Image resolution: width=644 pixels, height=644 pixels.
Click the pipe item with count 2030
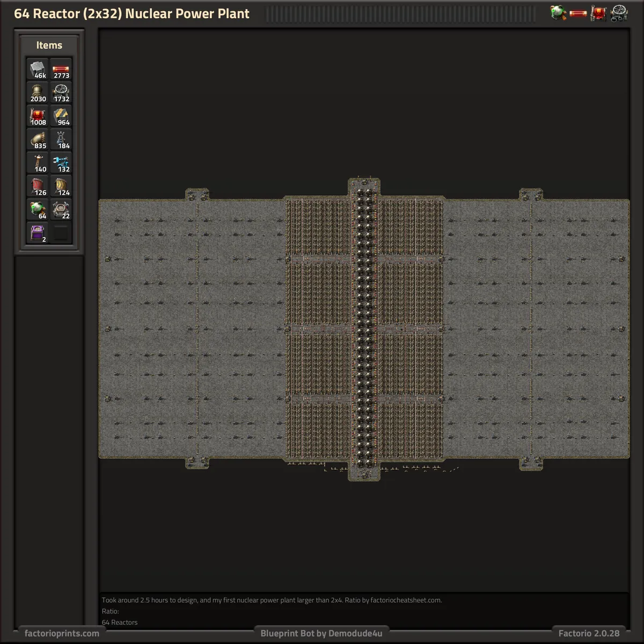38,93
